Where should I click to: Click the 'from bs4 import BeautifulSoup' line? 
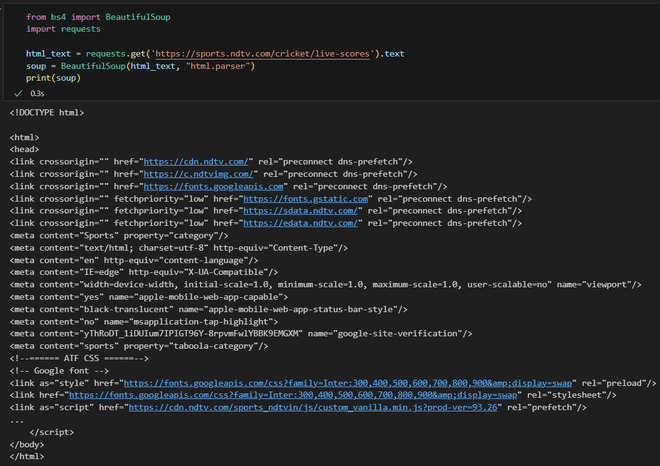pyautogui.click(x=90, y=17)
